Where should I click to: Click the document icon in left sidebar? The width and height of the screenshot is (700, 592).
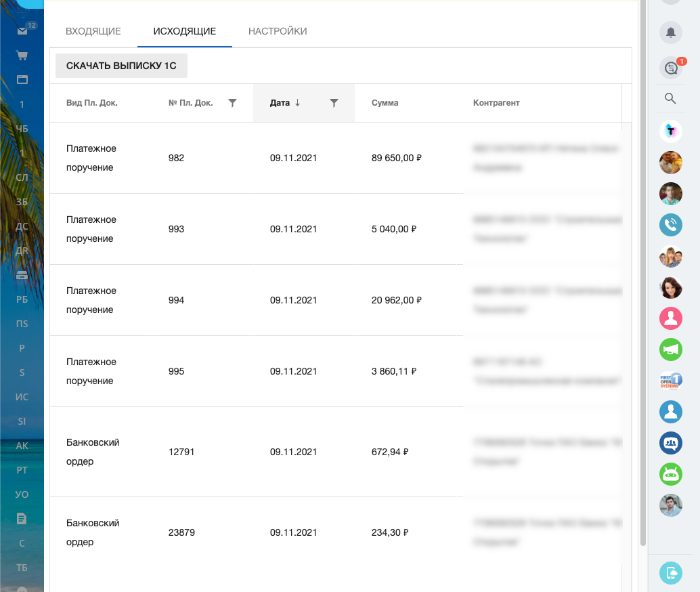[22, 518]
